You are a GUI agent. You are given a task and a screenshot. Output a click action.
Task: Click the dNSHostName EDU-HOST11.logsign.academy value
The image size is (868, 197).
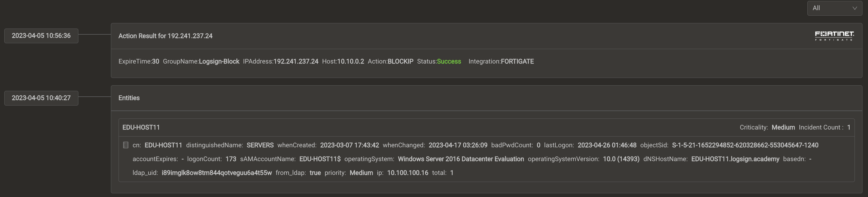735,159
